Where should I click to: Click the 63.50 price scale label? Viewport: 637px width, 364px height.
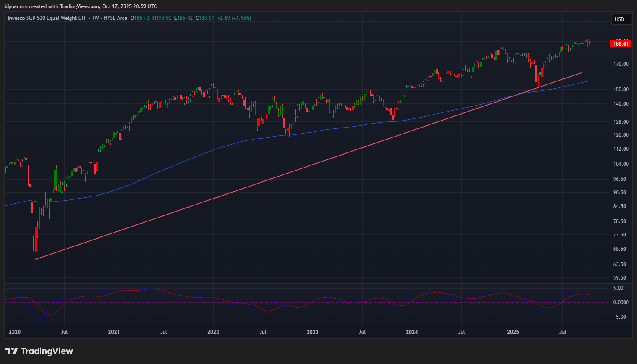[621, 264]
